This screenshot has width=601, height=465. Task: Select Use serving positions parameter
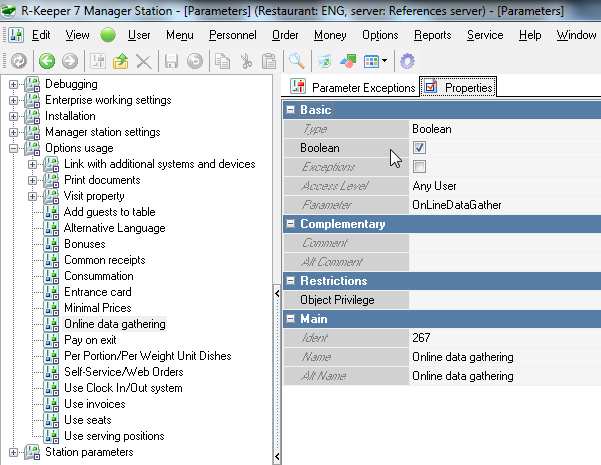point(114,436)
